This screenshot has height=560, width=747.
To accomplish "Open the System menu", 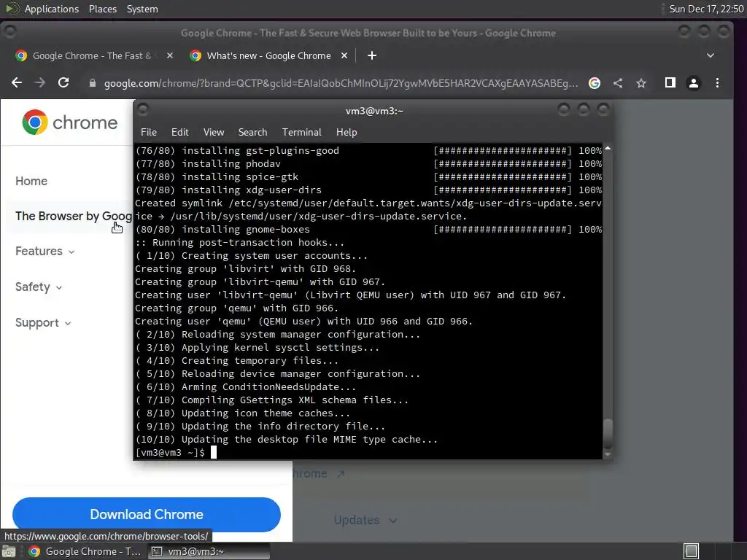I will [142, 9].
